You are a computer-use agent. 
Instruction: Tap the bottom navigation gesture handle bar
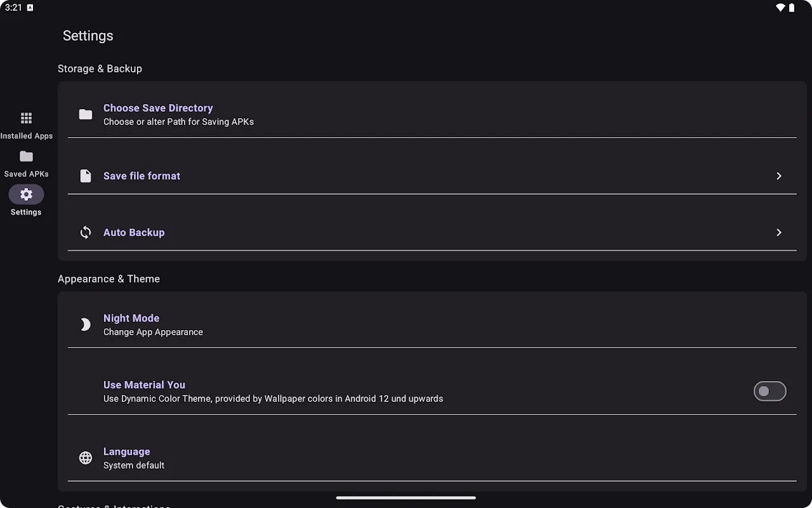pos(406,498)
